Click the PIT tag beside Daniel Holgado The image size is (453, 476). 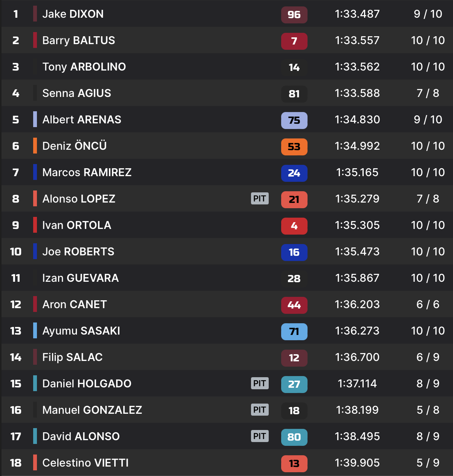pyautogui.click(x=260, y=383)
